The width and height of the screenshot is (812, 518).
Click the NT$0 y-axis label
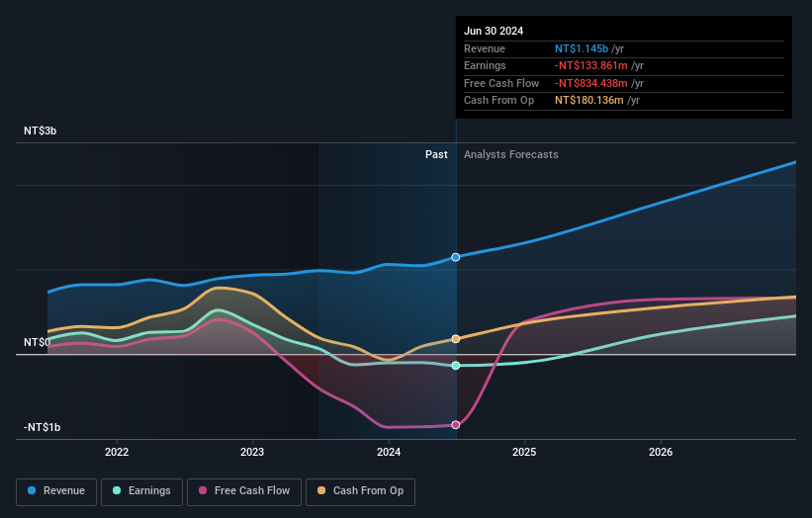[37, 343]
